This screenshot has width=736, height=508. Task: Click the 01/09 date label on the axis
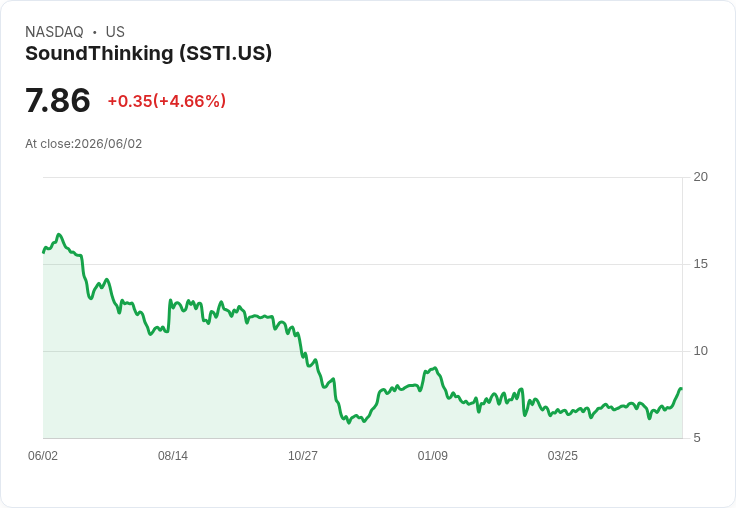432,455
